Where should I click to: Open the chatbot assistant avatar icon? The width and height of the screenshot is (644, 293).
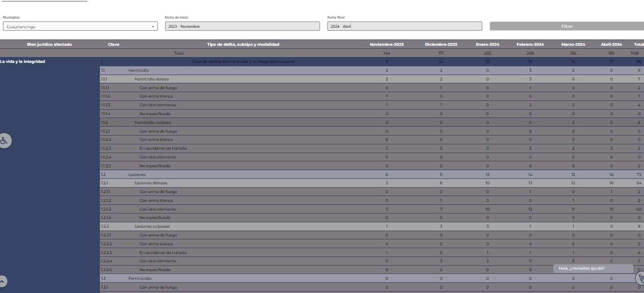point(640,278)
